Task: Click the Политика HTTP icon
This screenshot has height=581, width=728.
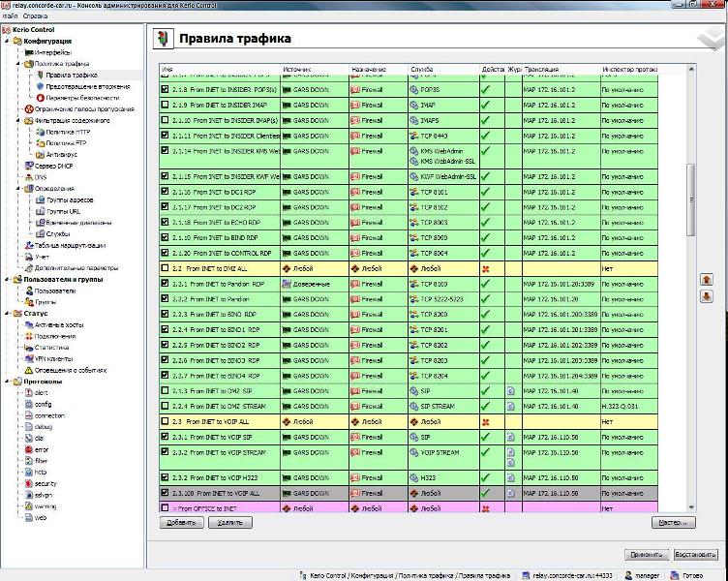Action: pyautogui.click(x=41, y=132)
